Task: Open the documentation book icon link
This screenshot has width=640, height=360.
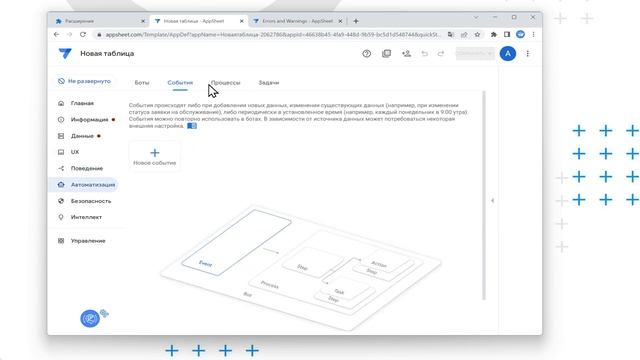Action: click(192, 126)
